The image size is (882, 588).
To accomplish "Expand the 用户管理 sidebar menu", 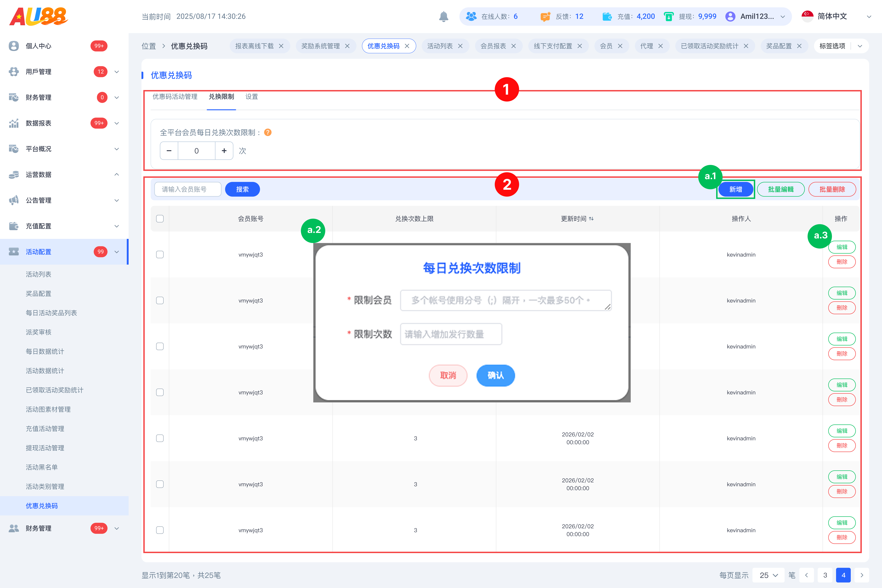I will (x=117, y=72).
